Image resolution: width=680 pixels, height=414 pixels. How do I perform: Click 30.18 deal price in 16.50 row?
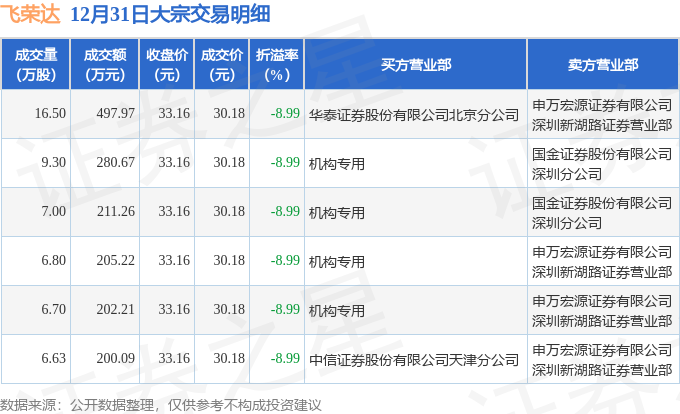pos(229,114)
